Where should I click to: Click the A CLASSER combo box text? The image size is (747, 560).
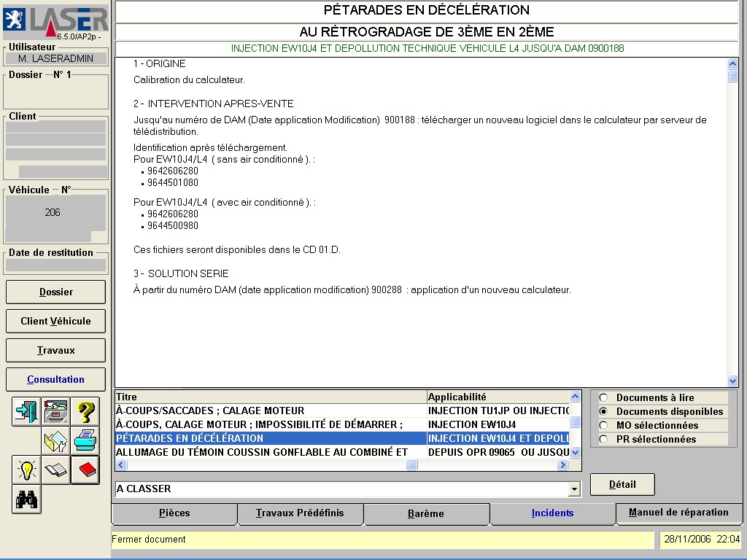tap(341, 489)
